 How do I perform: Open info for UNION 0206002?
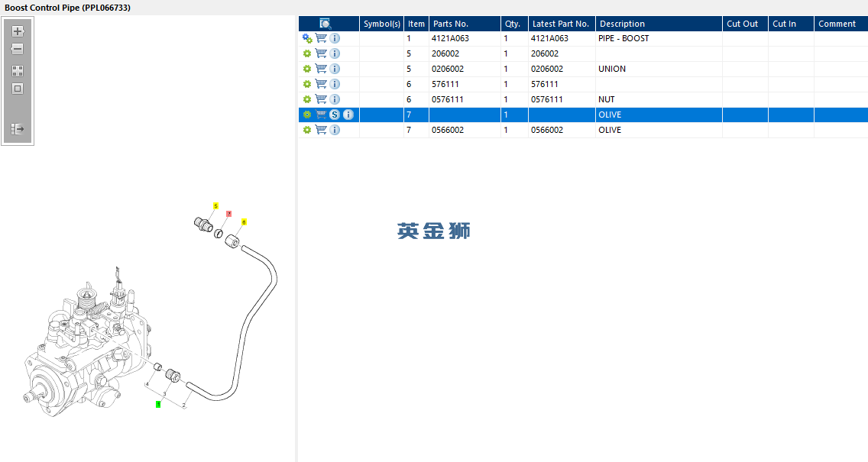click(335, 69)
